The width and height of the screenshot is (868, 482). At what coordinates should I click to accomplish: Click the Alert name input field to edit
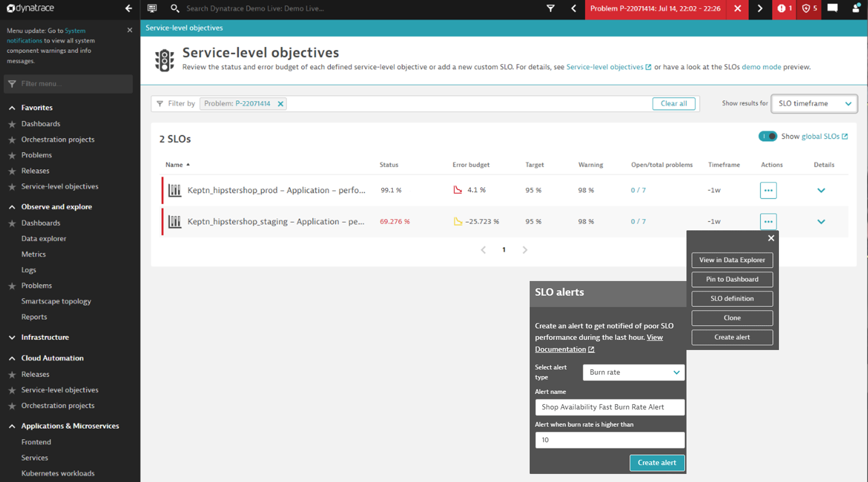pos(608,407)
